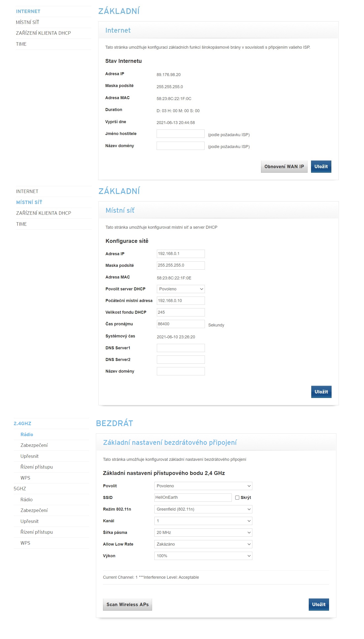This screenshot has width=364, height=639.
Task: Go to WPS under the 5GHZ section
Action: point(25,543)
